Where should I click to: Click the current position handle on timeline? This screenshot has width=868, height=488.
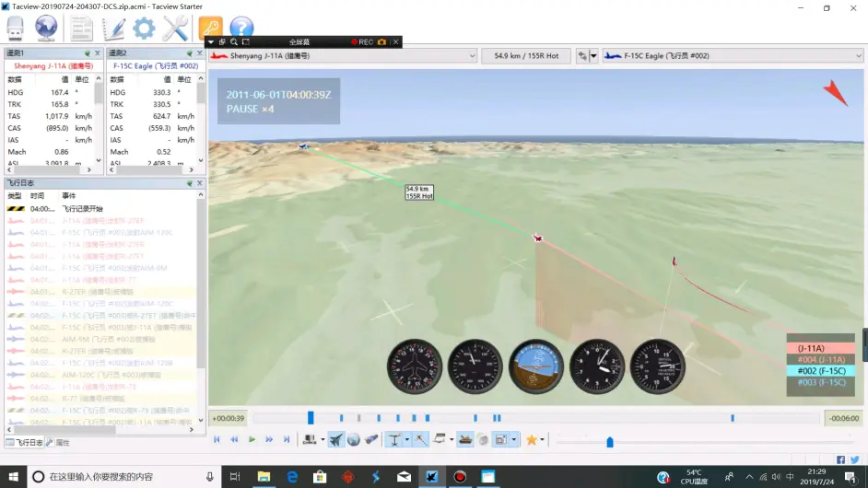coord(311,418)
